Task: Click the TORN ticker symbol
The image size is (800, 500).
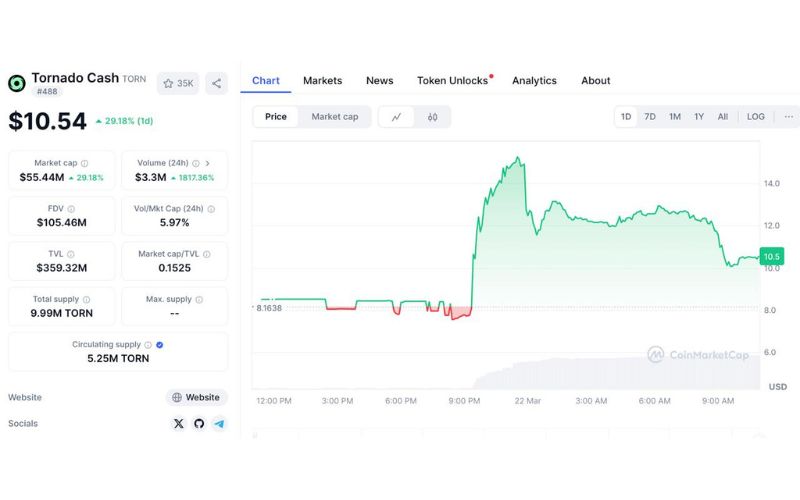Action: pos(134,79)
